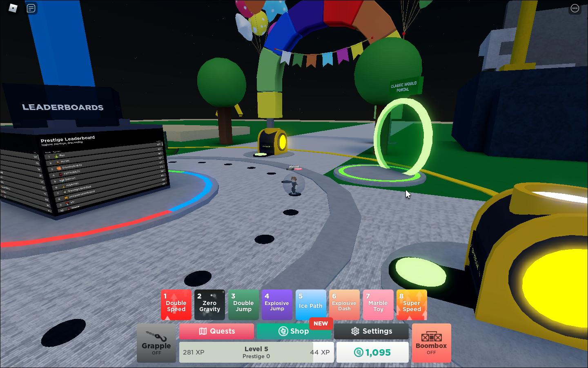Activate the Double Speed ability
The width and height of the screenshot is (588, 368).
pyautogui.click(x=176, y=305)
